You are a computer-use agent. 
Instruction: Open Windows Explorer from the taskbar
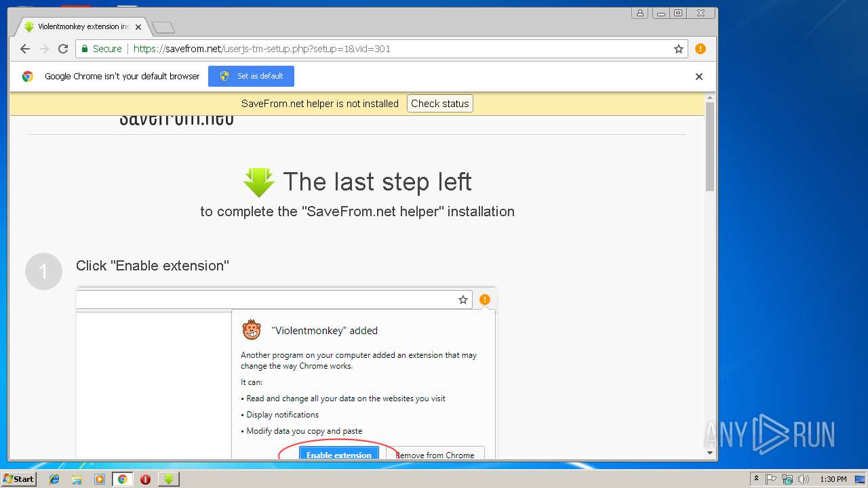[x=77, y=479]
